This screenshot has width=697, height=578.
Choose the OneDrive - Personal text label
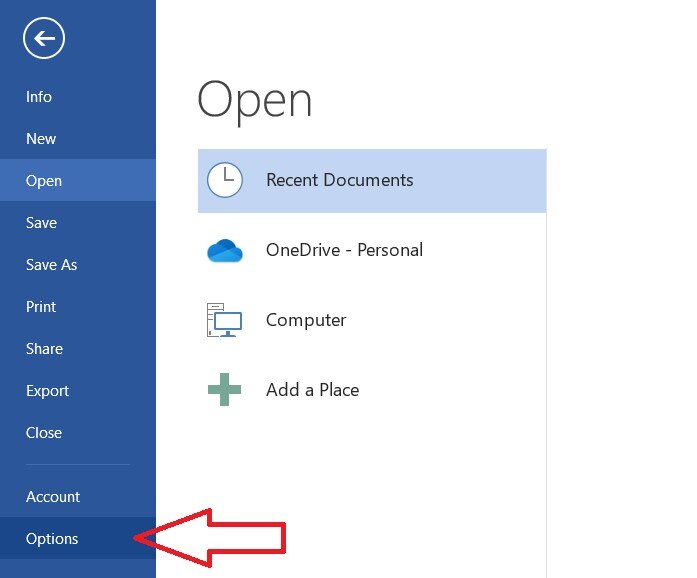click(x=344, y=250)
